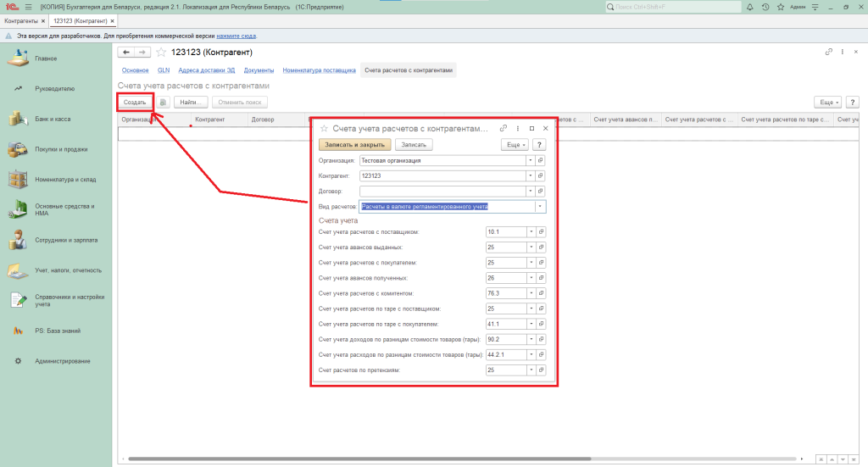The width and height of the screenshot is (868, 467).
Task: Open the Еще dropdown in the dialog
Action: click(x=515, y=145)
